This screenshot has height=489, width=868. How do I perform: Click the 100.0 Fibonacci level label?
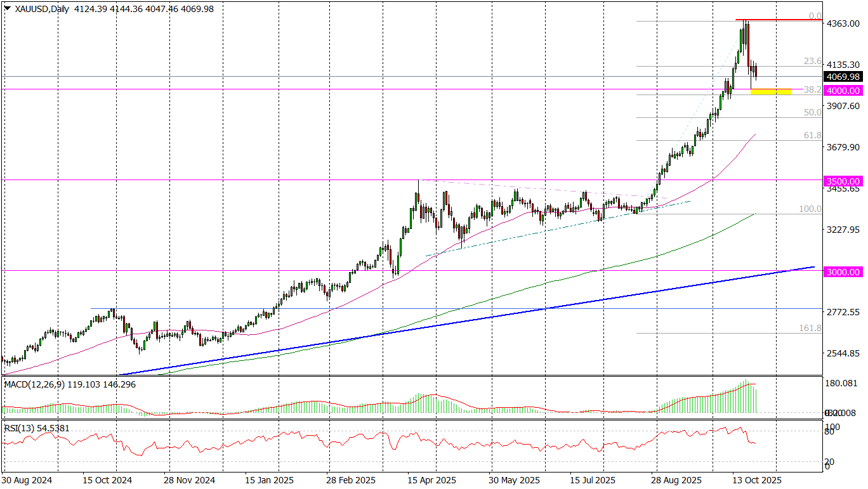810,209
